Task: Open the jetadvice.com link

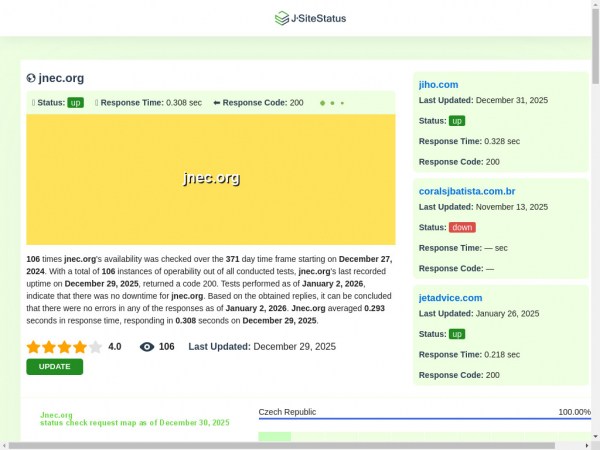Action: coord(450,298)
